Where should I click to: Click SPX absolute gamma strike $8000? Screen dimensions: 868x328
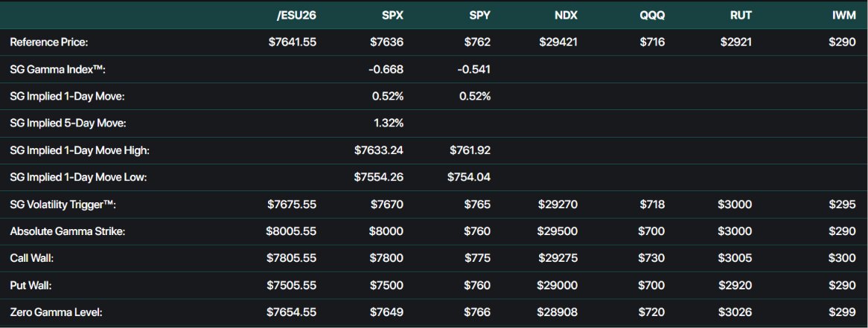click(386, 232)
